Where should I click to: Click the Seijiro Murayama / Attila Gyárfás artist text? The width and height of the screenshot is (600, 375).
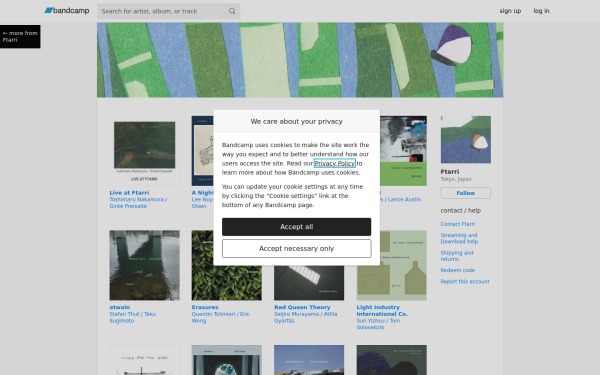click(305, 317)
